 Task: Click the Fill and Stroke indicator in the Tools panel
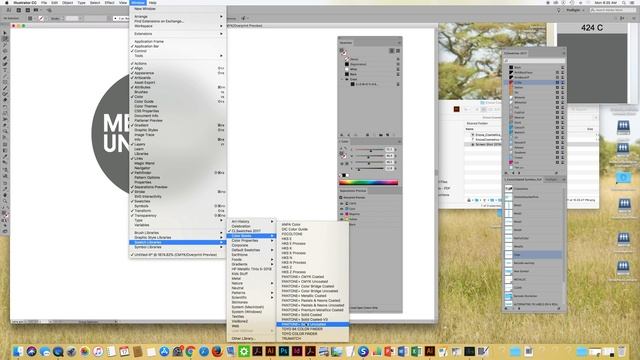(5, 215)
